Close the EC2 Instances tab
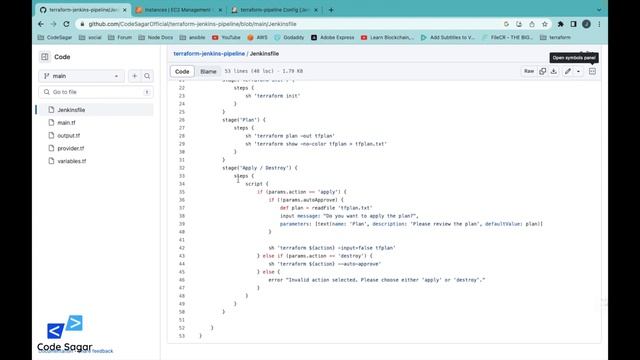The image size is (640, 360). point(220,10)
